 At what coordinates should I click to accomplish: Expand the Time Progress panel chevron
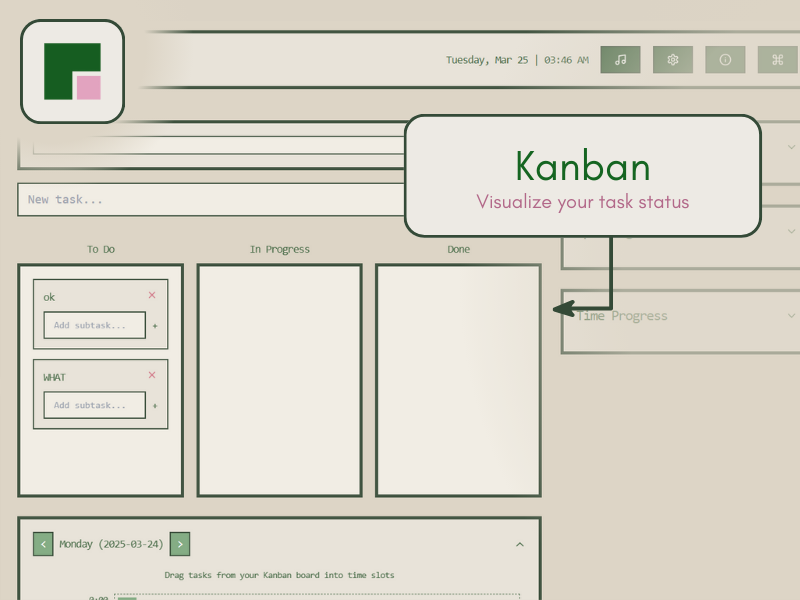pos(791,316)
